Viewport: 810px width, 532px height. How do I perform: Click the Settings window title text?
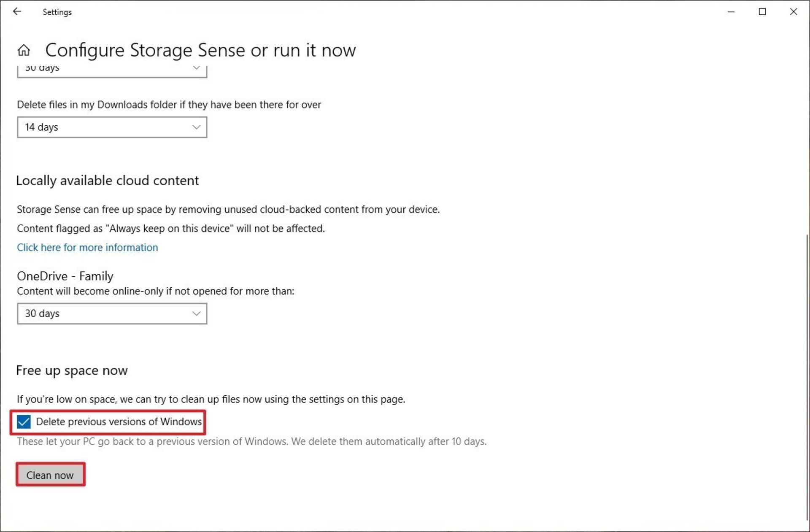click(57, 12)
